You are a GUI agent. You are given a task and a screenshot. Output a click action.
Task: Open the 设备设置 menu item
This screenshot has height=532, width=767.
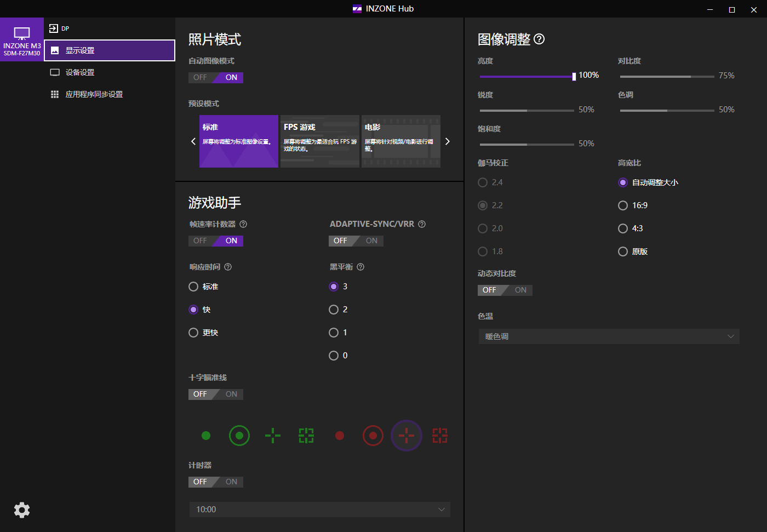[80, 72]
